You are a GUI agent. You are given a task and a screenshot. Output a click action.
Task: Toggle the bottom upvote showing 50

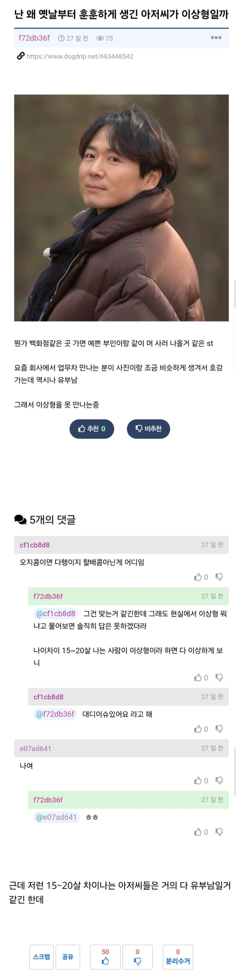click(x=105, y=956)
